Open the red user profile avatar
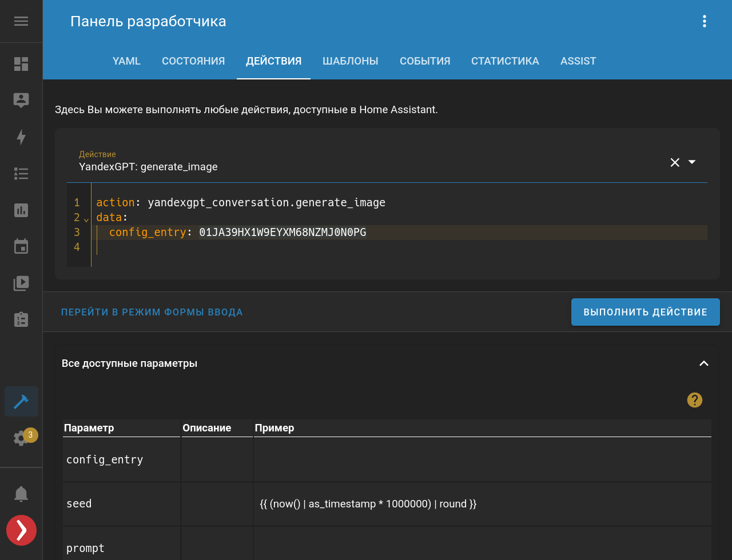 coord(21,530)
